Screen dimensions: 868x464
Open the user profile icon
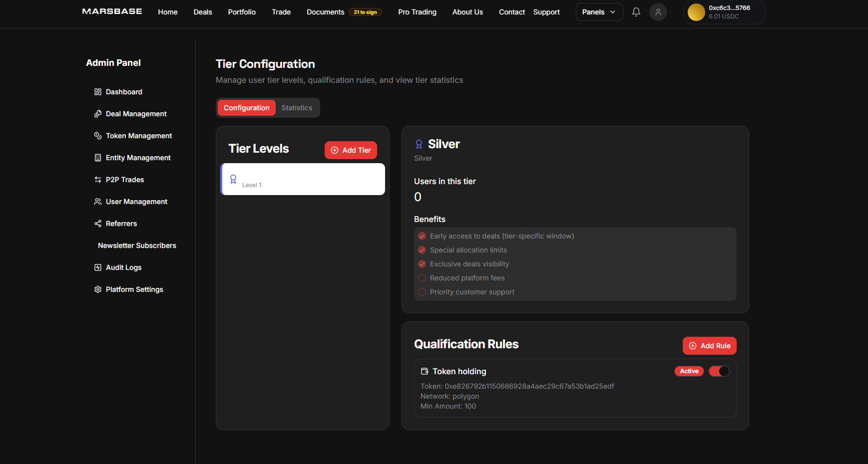(x=658, y=12)
